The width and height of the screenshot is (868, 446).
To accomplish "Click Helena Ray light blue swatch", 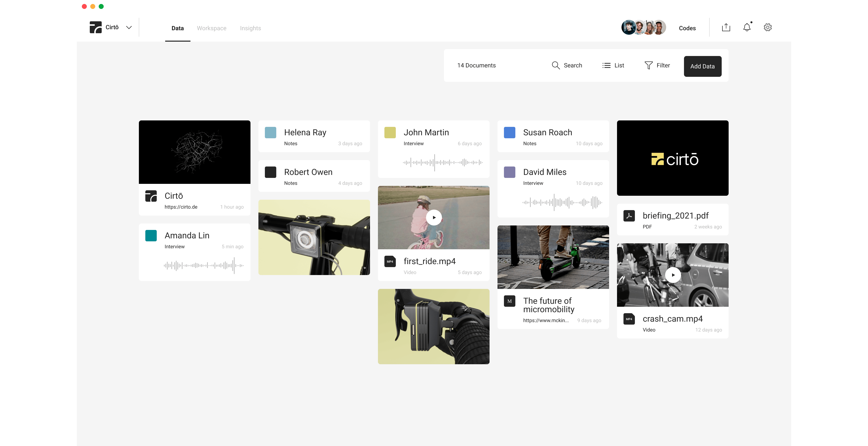I will 270,133.
